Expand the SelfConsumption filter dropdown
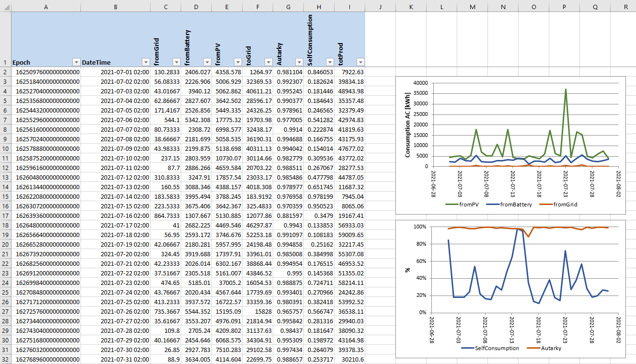 pos(329,62)
